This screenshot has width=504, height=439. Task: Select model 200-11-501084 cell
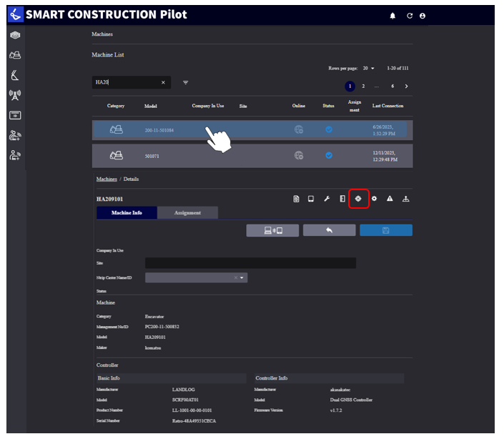(159, 130)
